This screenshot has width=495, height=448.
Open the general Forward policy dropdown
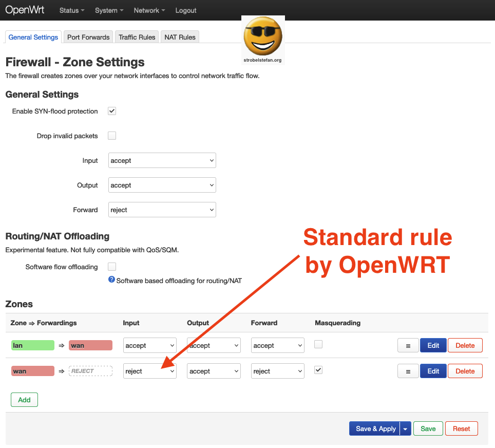[x=162, y=210]
